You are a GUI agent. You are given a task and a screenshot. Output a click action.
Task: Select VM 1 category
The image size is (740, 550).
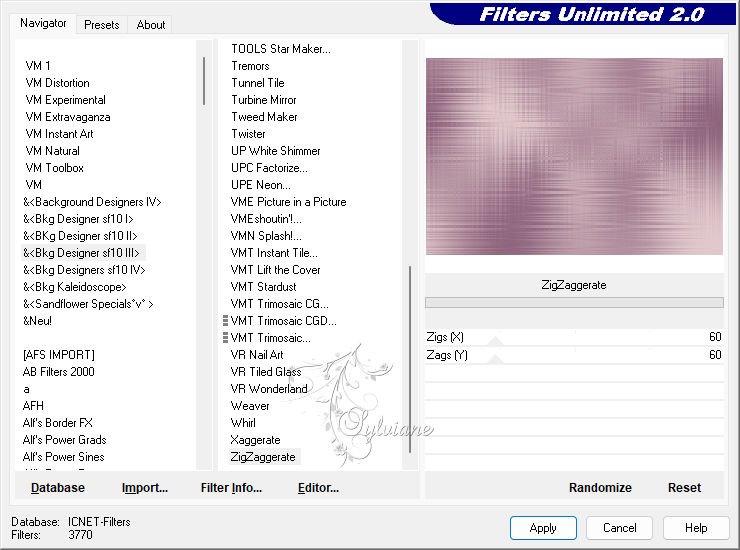tap(38, 66)
